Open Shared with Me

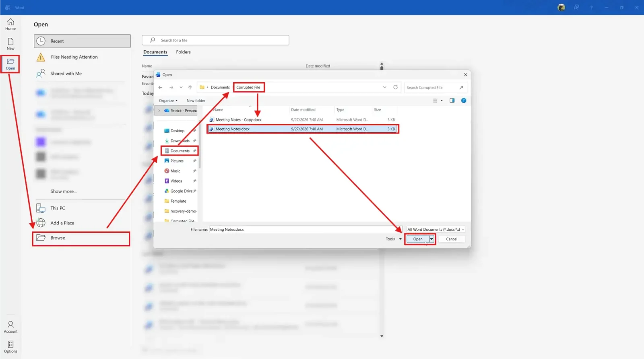(66, 74)
